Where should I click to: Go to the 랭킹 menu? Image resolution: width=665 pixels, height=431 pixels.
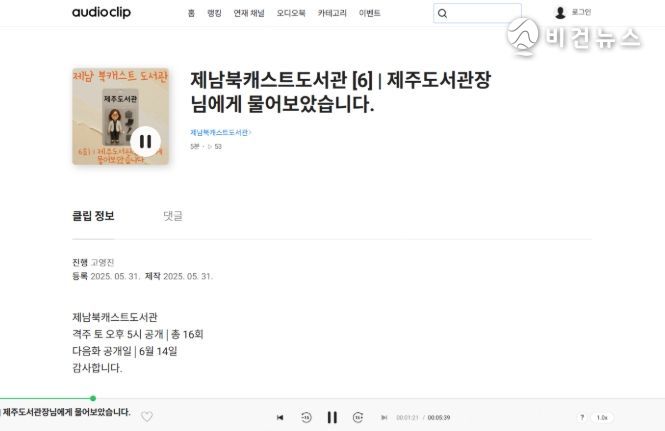tap(214, 13)
